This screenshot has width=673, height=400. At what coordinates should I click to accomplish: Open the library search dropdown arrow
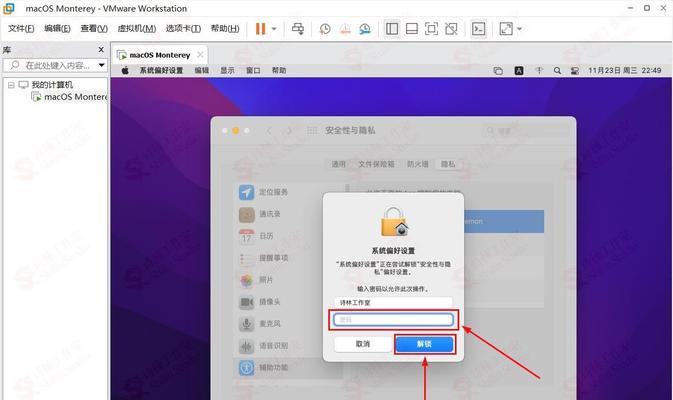[x=102, y=65]
